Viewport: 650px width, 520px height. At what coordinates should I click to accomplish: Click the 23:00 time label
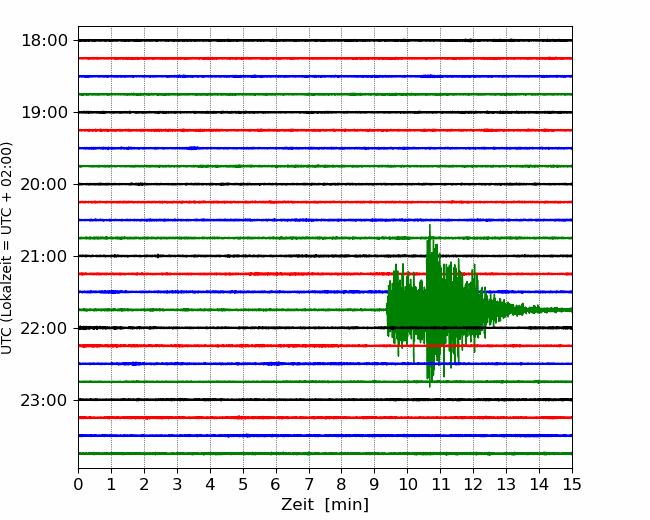(x=44, y=400)
